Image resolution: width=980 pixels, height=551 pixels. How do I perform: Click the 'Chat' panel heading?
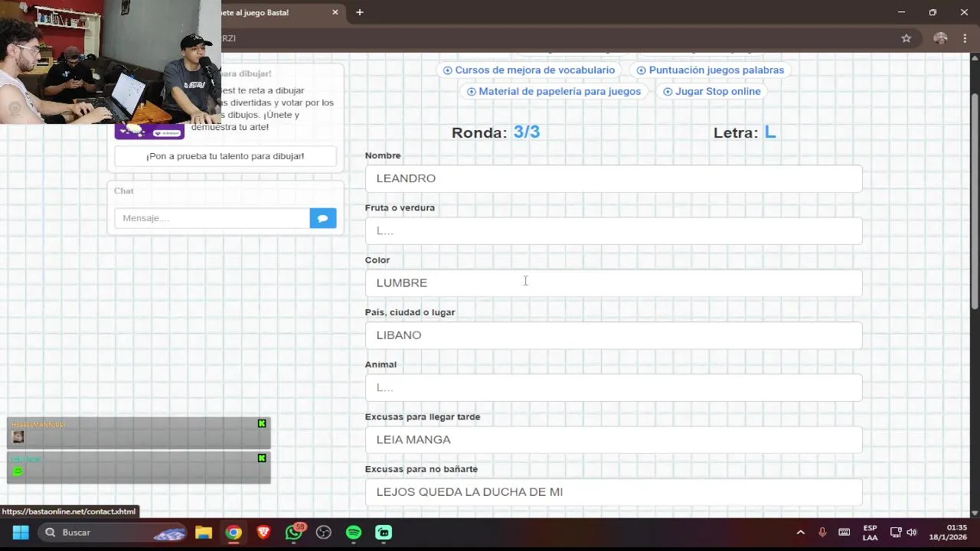(124, 191)
